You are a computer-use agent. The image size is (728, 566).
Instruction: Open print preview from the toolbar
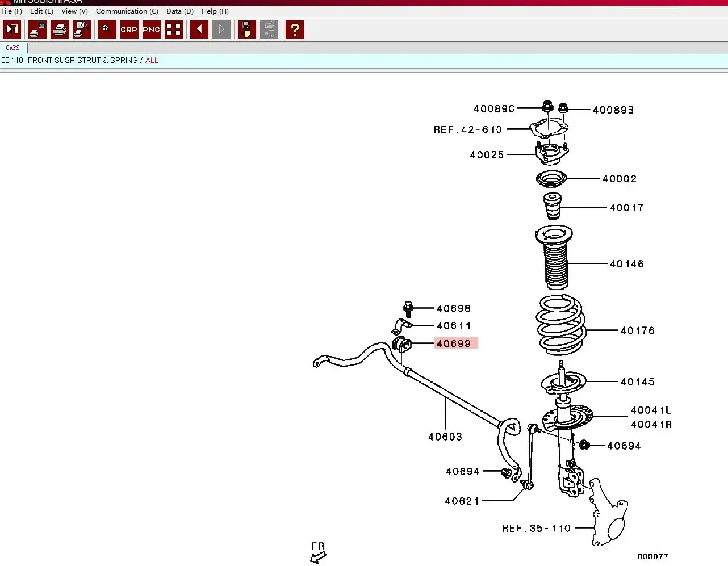[82, 30]
